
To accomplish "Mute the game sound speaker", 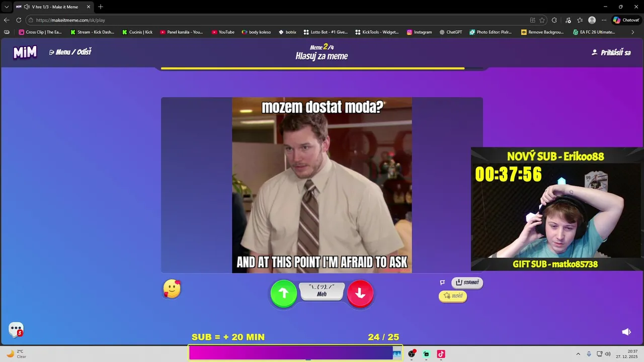I will (x=626, y=332).
